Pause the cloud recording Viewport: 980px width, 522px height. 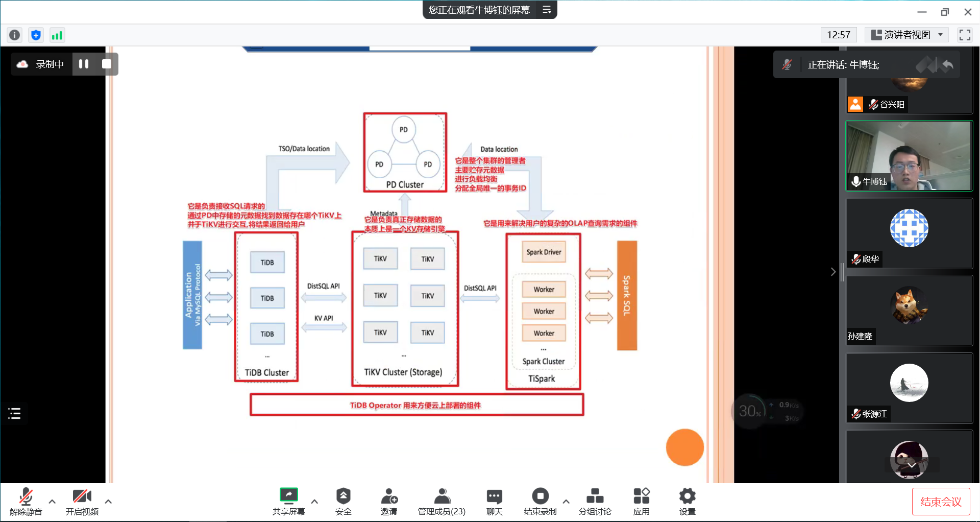[x=84, y=64]
